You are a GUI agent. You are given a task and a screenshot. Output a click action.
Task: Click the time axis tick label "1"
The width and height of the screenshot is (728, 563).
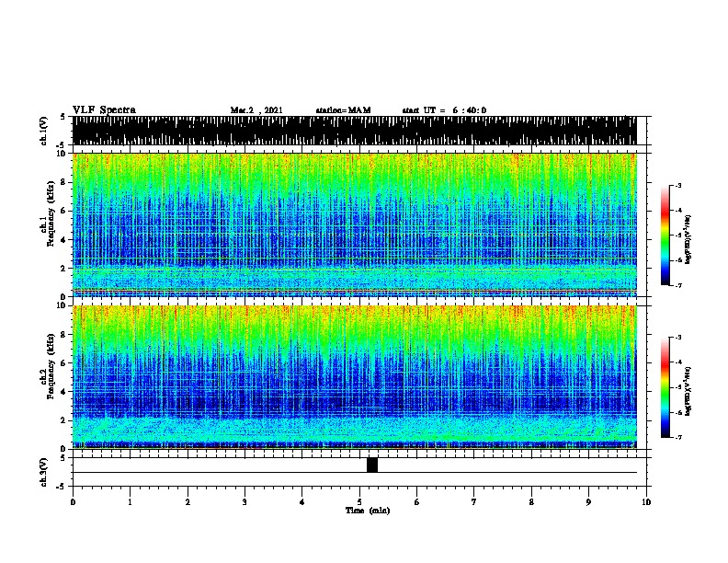(x=130, y=502)
